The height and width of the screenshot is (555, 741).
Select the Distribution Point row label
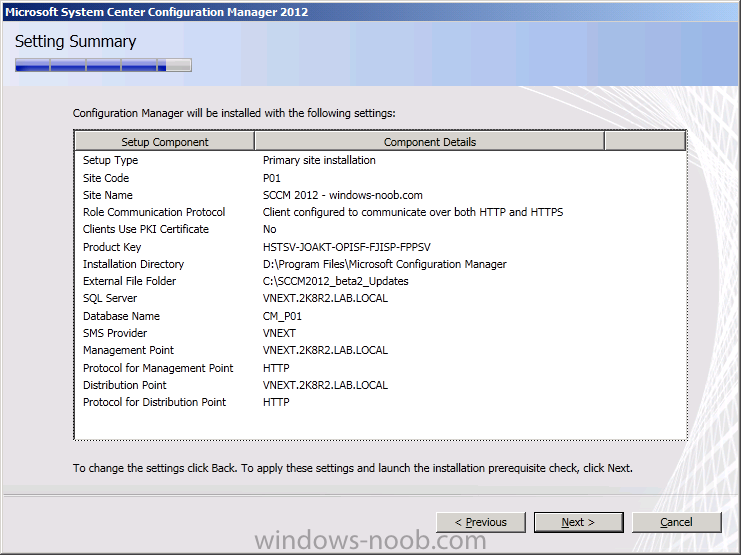coord(125,385)
